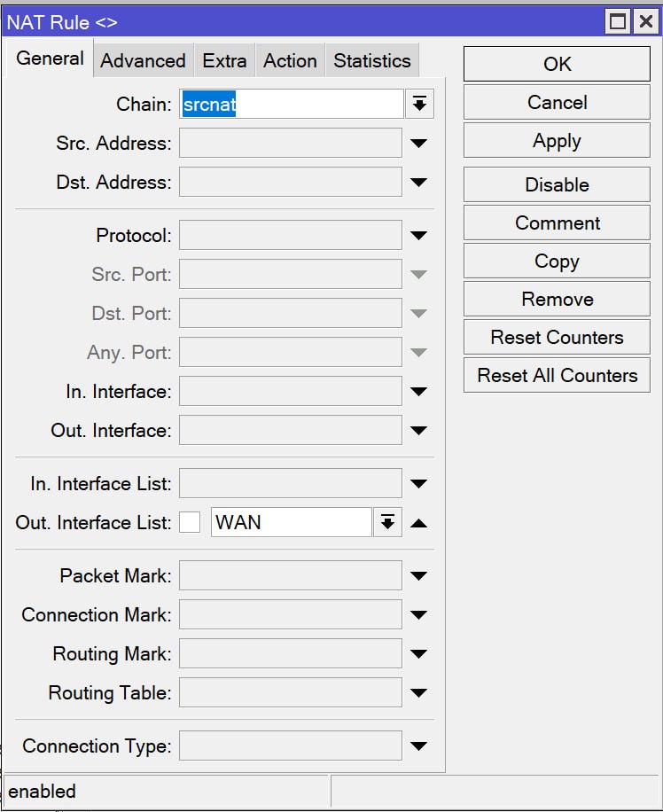Viewport: 663px width, 812px height.
Task: Expand the Routing Table field arrow
Action: point(418,693)
